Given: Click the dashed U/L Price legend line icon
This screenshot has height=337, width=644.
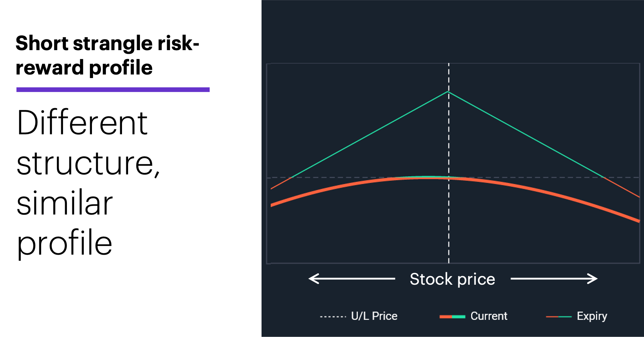Looking at the screenshot, I should [x=333, y=317].
